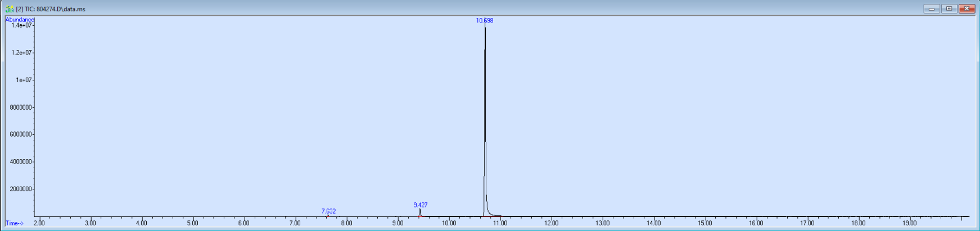This screenshot has width=980, height=231.
Task: Click the 2000000 abundance tick label
Action: tap(21, 189)
